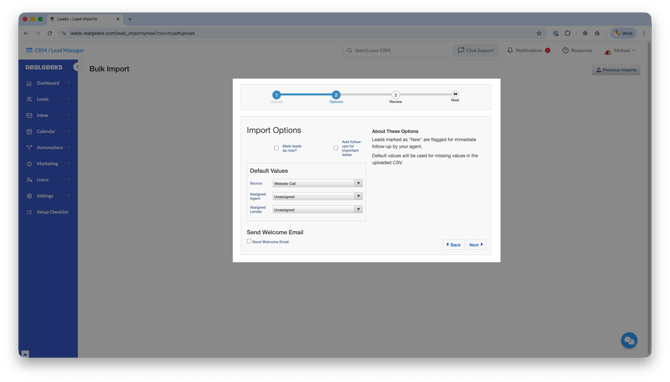Image resolution: width=670 pixels, height=382 pixels.
Task: Open the Work profile menu in Chrome
Action: (x=623, y=33)
